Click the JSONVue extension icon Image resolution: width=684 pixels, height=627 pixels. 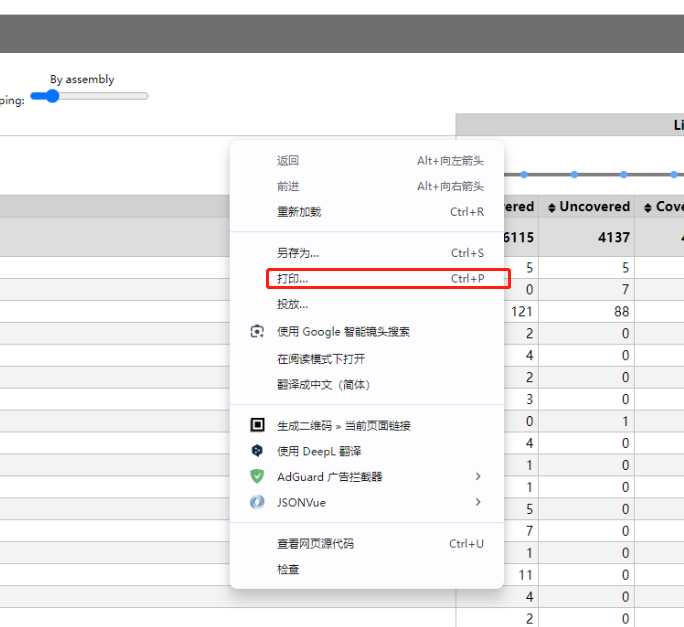pos(257,503)
